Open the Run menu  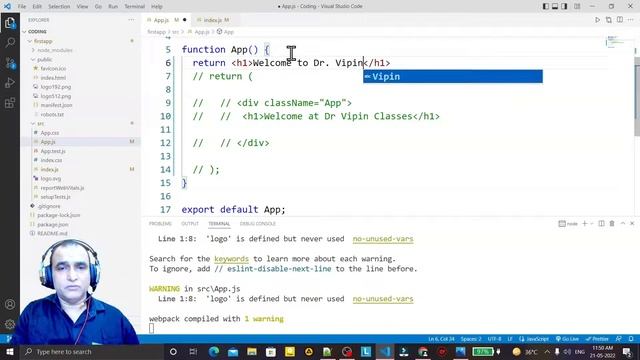point(113,7)
